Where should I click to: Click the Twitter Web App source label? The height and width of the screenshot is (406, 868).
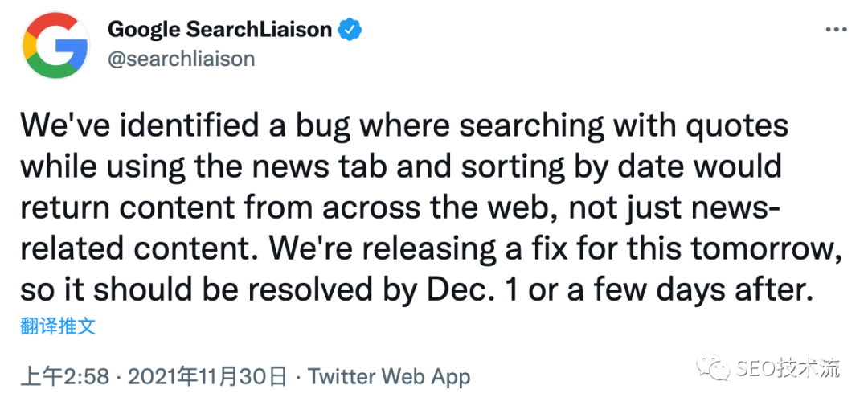(389, 375)
